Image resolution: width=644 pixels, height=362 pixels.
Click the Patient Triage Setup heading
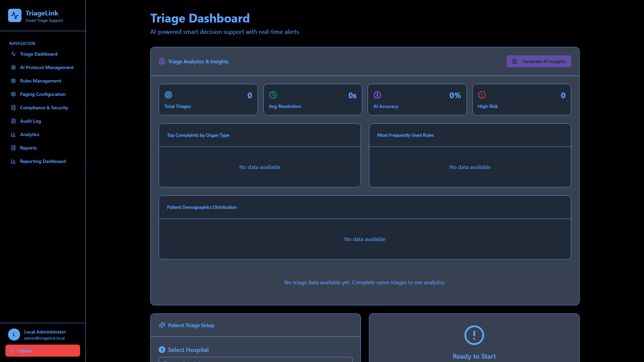191,325
